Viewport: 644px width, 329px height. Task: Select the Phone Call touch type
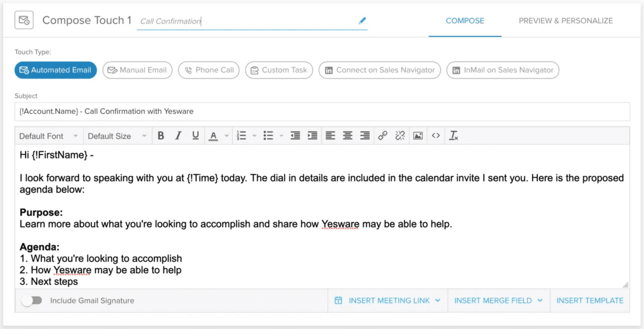[208, 70]
